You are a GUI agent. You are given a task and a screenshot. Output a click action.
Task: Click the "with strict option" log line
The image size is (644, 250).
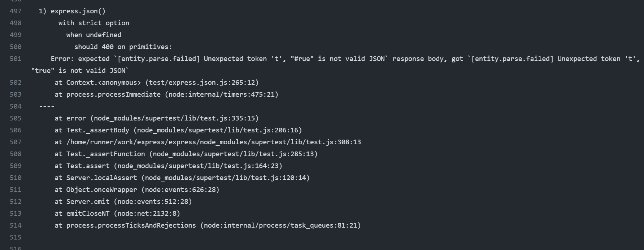[94, 23]
